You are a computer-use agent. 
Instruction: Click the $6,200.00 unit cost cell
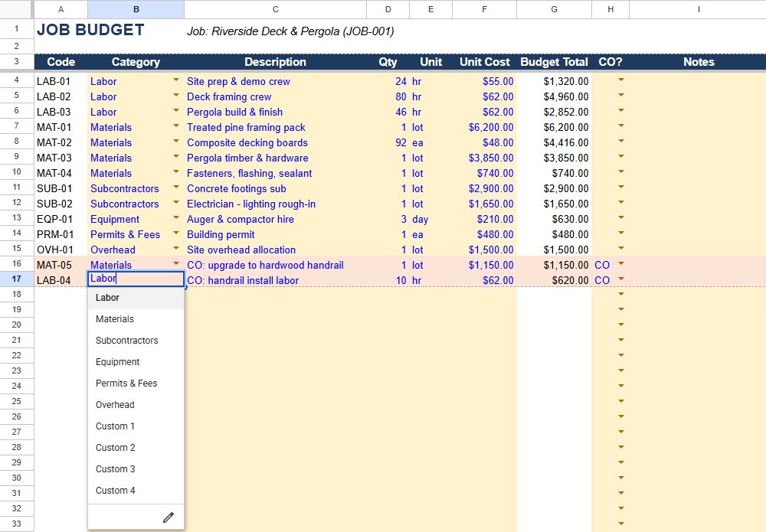pos(484,127)
